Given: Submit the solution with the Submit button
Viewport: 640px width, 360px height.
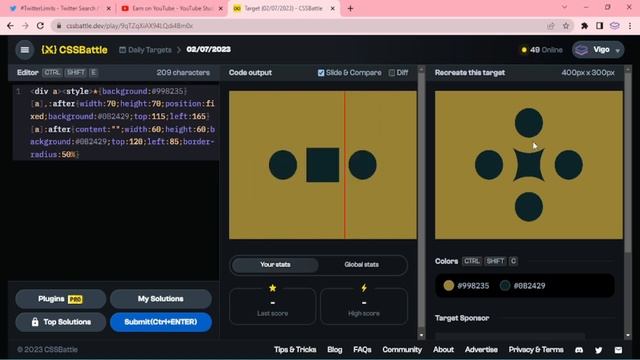Looking at the screenshot, I should coord(160,322).
